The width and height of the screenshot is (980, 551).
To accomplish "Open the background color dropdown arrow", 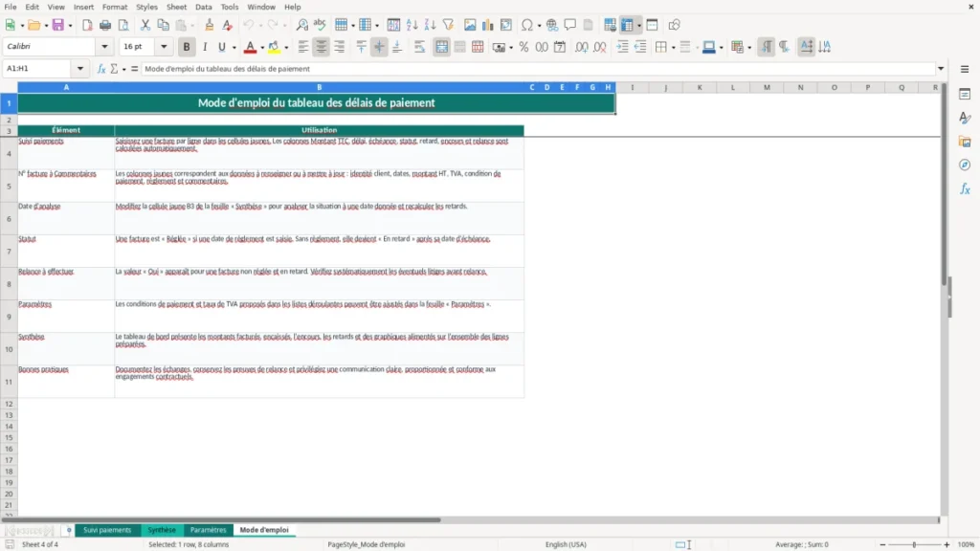I will (x=286, y=48).
